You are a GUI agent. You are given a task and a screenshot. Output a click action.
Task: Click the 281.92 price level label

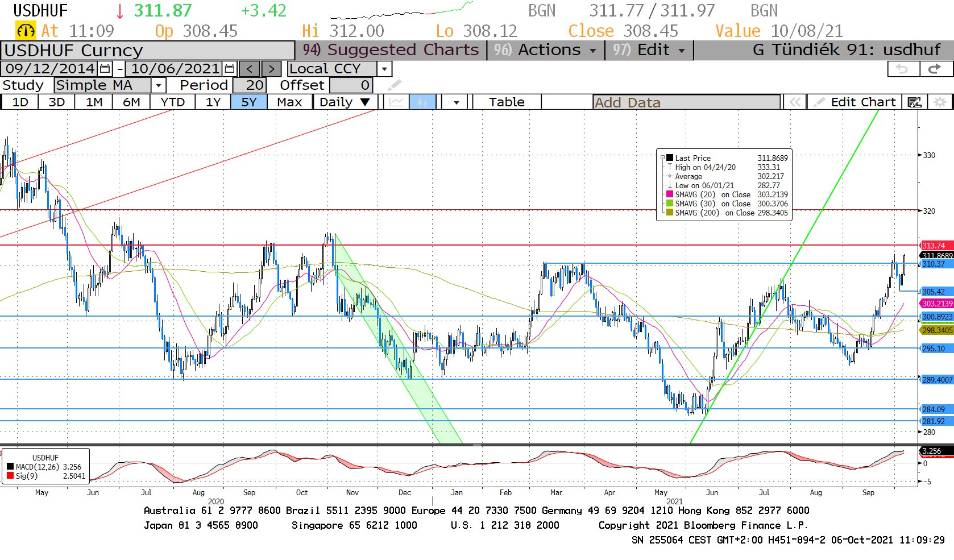pos(936,421)
